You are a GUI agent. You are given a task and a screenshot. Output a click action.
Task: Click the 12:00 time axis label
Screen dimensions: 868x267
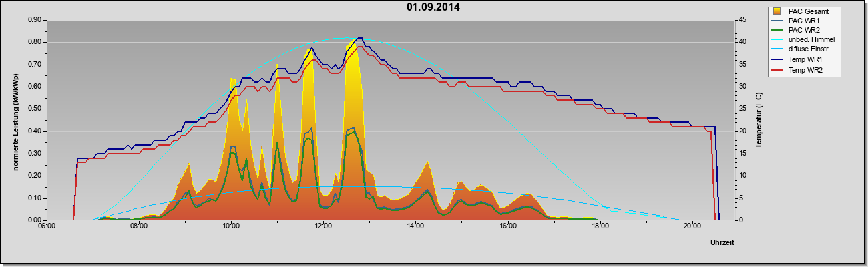click(323, 226)
